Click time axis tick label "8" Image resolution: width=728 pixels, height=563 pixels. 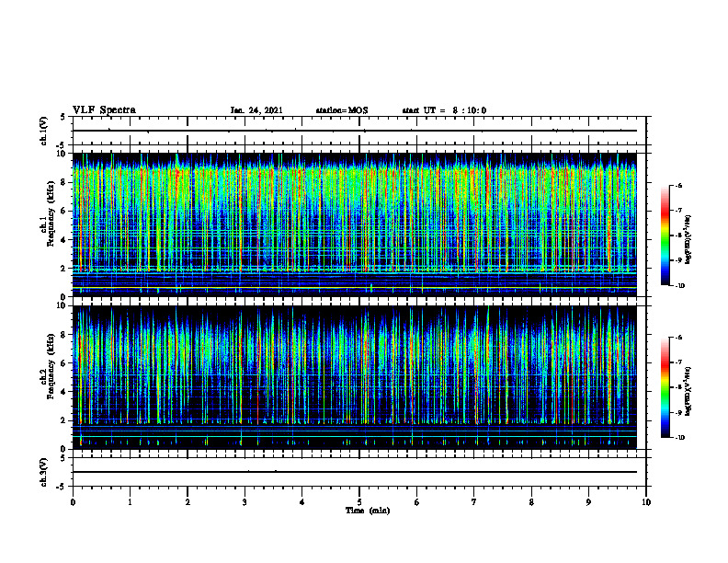point(531,502)
